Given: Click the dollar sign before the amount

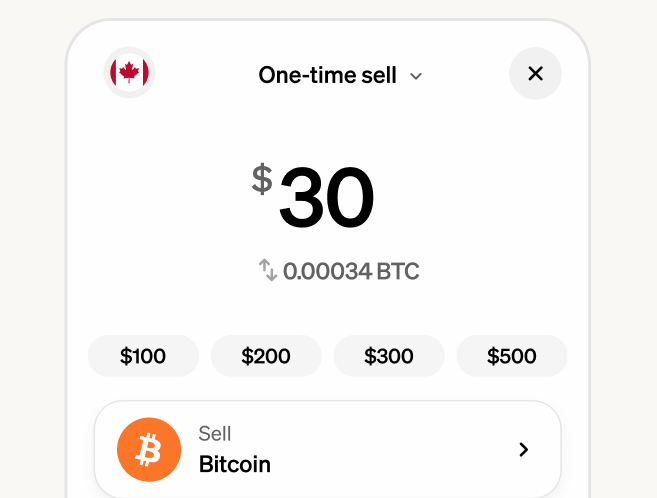Looking at the screenshot, I should click(261, 180).
